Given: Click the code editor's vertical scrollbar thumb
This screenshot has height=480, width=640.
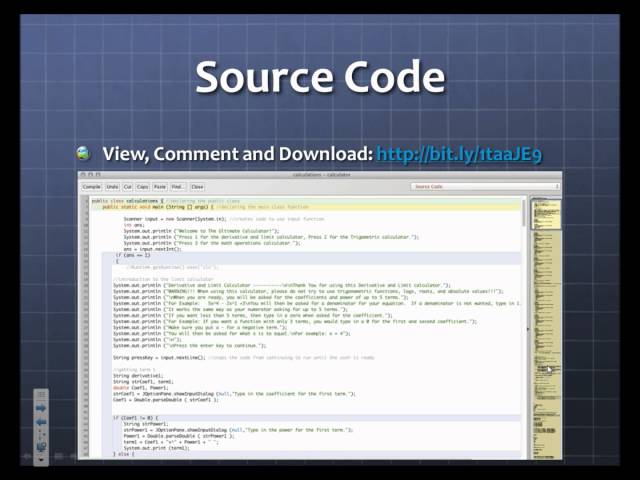Looking at the screenshot, I should 524,213.
